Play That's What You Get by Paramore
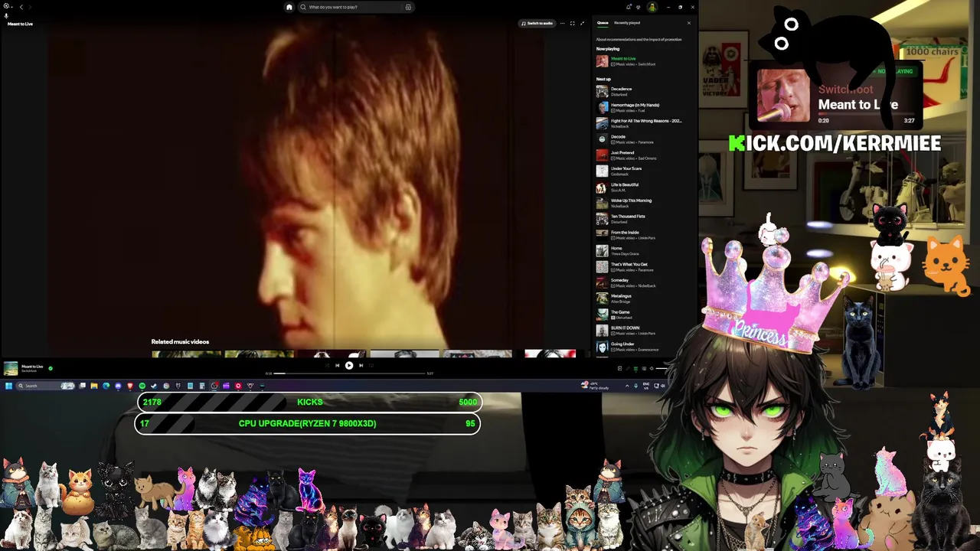Viewport: 980px width, 551px height. coord(642,267)
